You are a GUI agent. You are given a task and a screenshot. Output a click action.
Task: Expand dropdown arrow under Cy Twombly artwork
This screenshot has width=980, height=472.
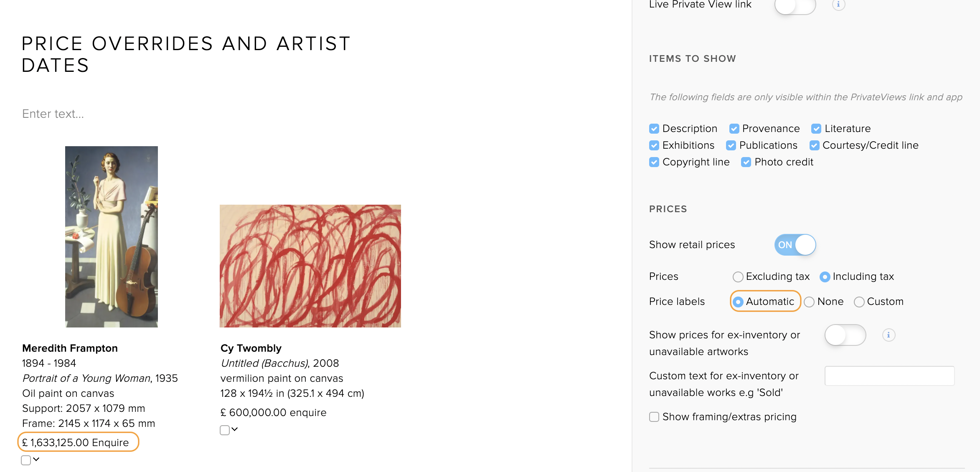coord(235,429)
